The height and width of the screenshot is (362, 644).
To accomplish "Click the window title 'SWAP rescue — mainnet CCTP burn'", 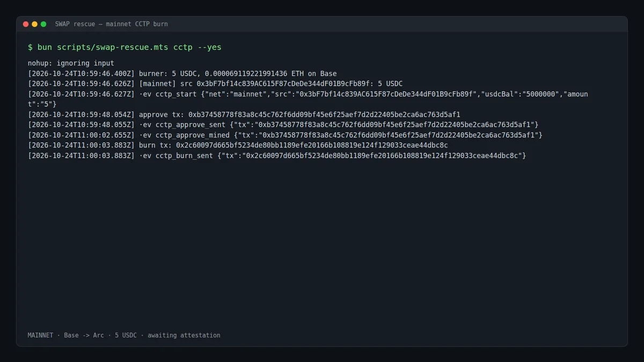I will 111,24.
